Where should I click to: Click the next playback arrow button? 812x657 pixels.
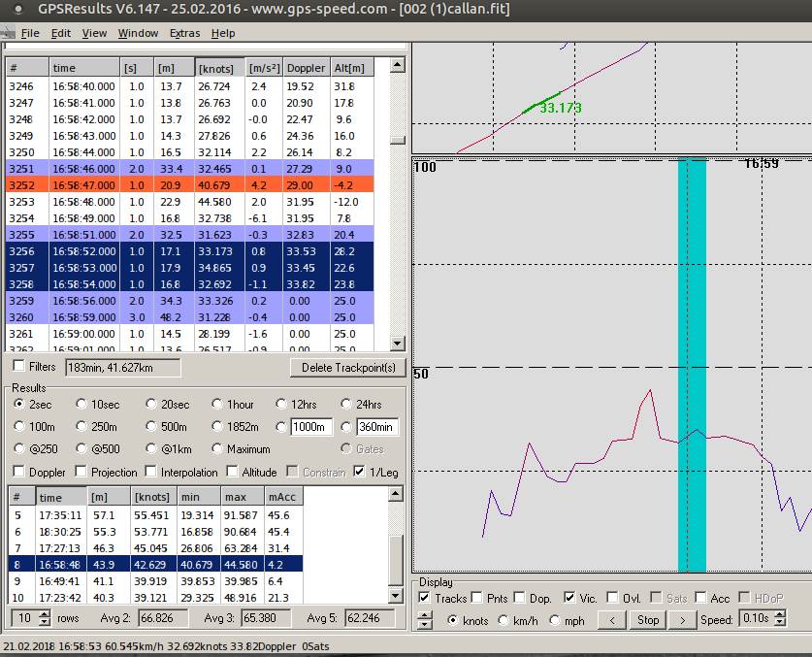[682, 620]
